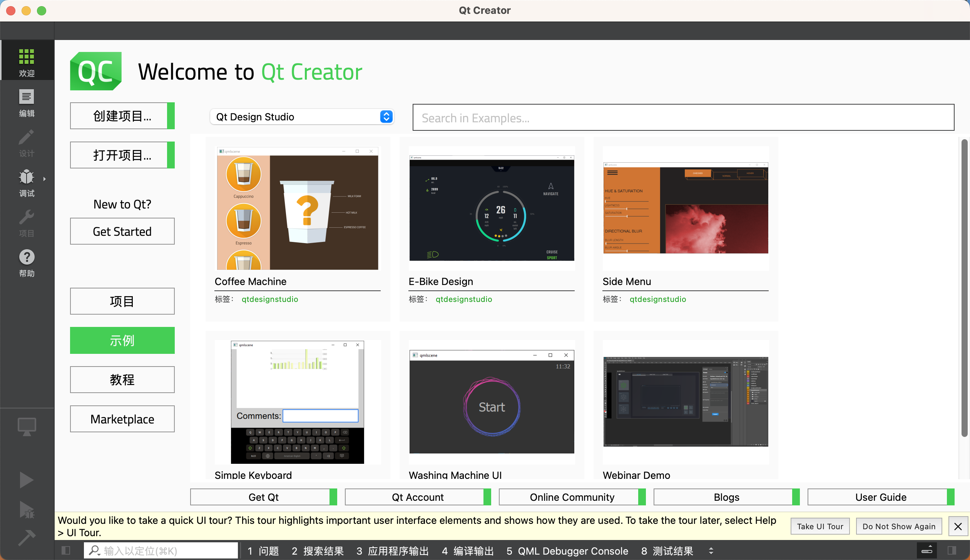Click the Get Qt button
The image size is (970, 560).
coord(264,497)
